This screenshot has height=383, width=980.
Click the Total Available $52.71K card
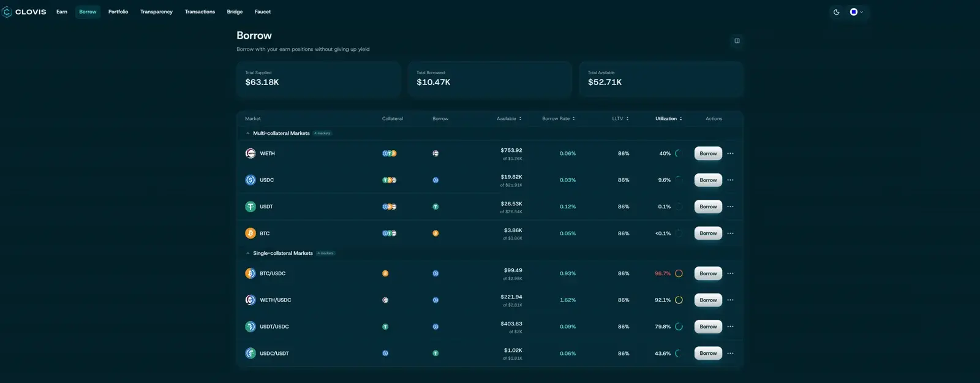click(x=661, y=79)
